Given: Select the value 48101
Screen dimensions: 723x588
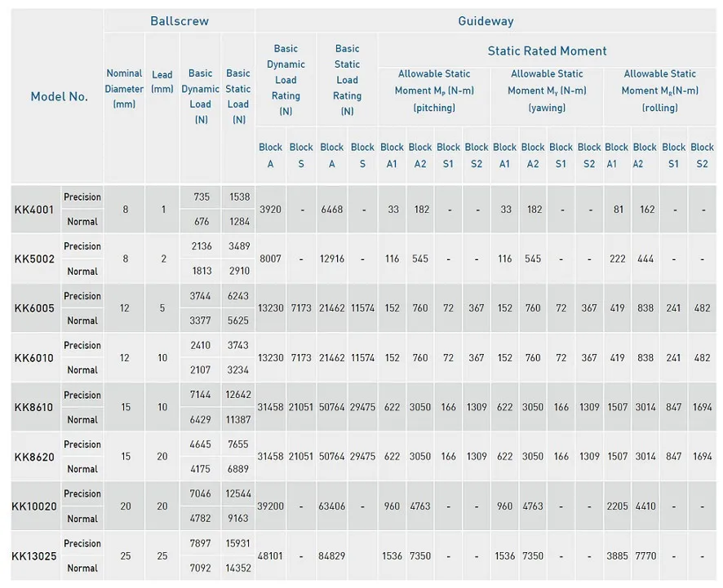Looking at the screenshot, I should pos(270,556).
